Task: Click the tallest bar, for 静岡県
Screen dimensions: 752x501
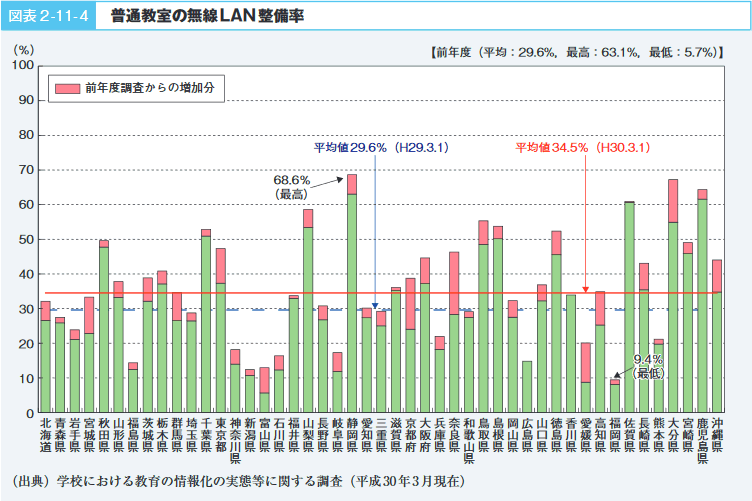Action: [x=352, y=293]
